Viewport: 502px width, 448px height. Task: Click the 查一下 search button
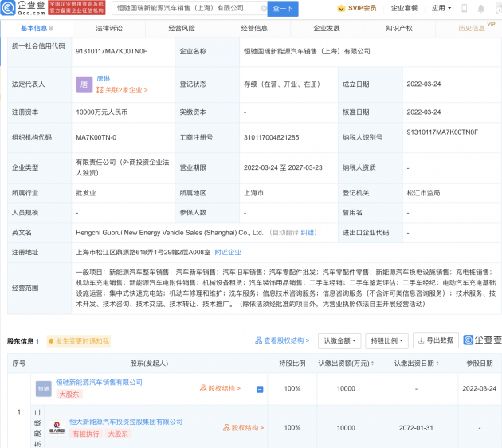[283, 9]
